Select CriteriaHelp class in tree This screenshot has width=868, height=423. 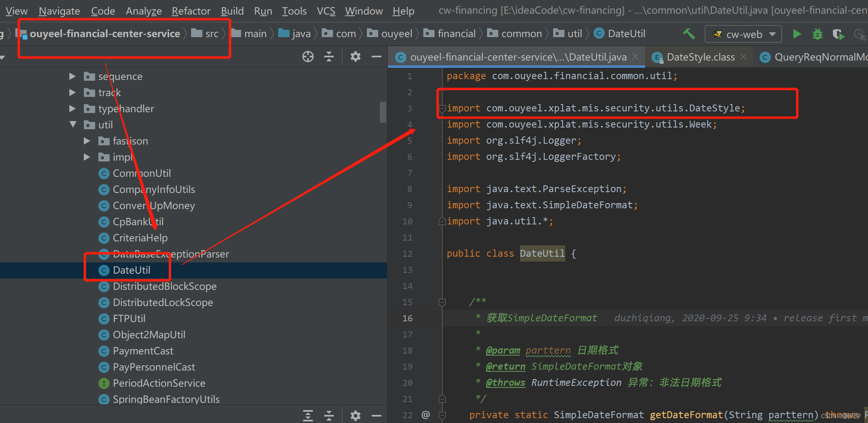click(x=140, y=238)
